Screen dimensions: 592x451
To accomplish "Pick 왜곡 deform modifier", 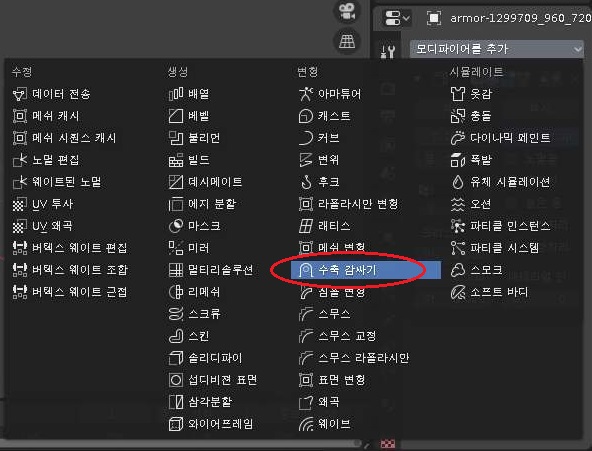I will [x=319, y=402].
